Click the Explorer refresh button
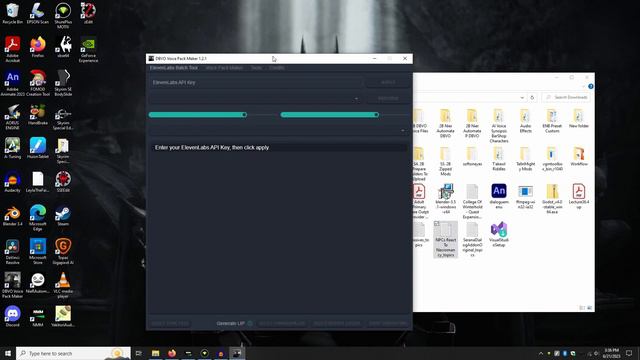 tap(532, 98)
